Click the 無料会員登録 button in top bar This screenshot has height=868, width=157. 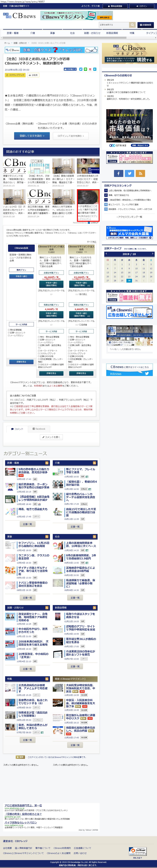115,6
